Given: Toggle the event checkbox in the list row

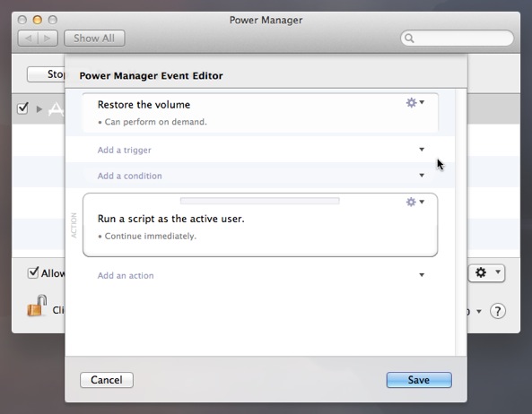Looking at the screenshot, I should [x=22, y=108].
